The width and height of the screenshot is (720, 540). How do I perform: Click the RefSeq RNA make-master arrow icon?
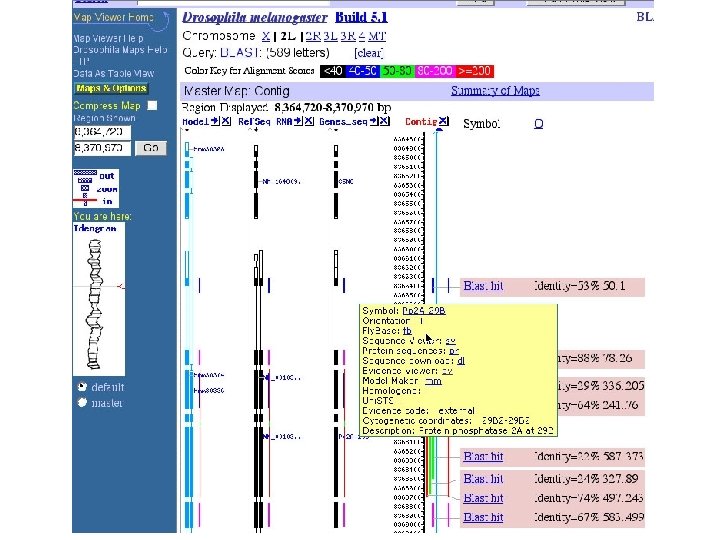pos(298,121)
